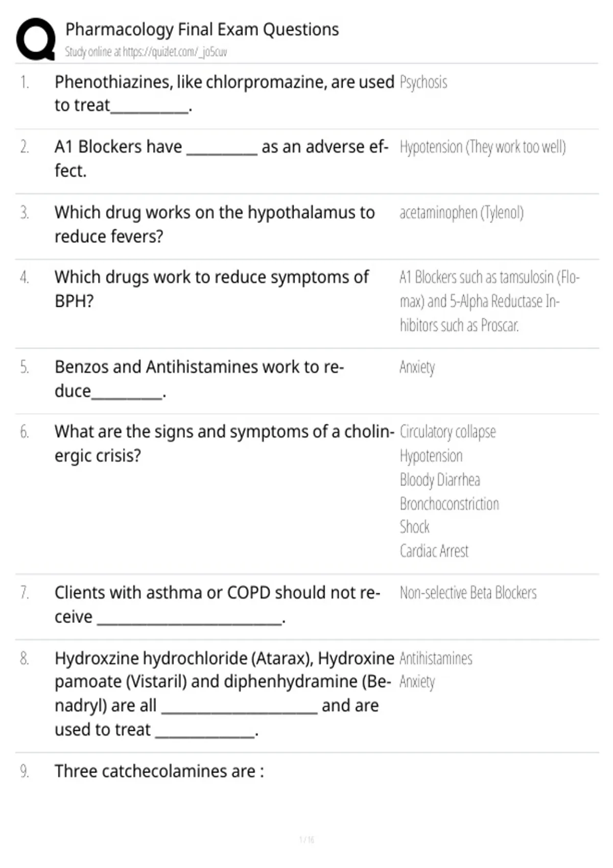
Task: Select the question about hypothalamus and fevers
Action: pyautogui.click(x=215, y=224)
